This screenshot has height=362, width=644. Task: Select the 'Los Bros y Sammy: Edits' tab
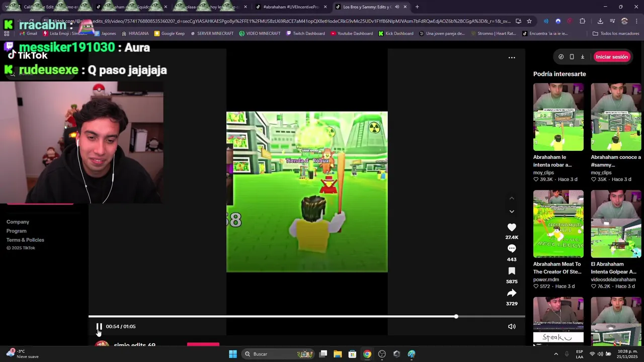367,7
